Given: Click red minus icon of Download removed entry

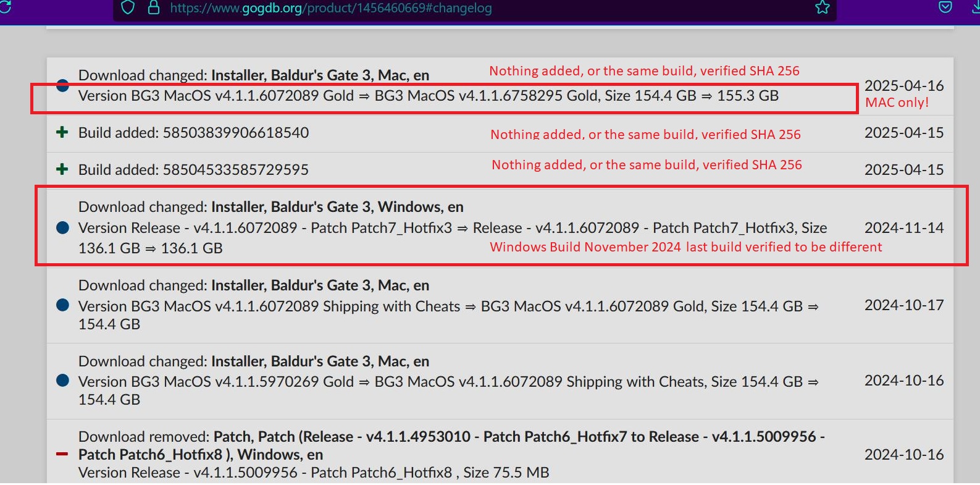Looking at the screenshot, I should coord(62,454).
